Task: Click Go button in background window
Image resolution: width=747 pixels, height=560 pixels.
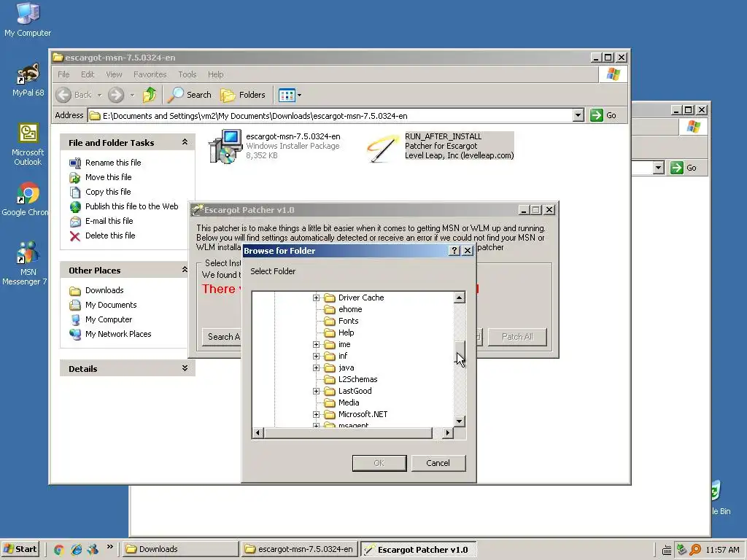Action: click(684, 168)
